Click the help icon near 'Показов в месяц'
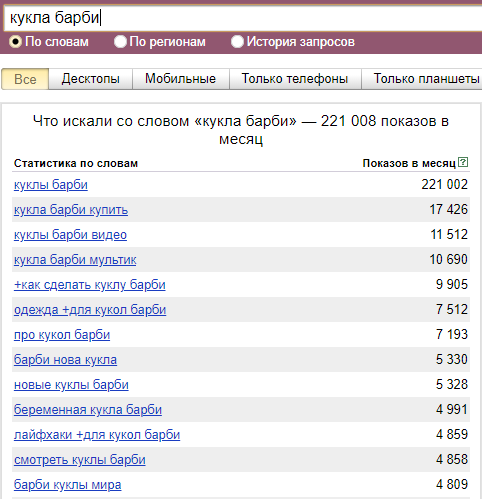This screenshot has height=499, width=482. coord(463,162)
